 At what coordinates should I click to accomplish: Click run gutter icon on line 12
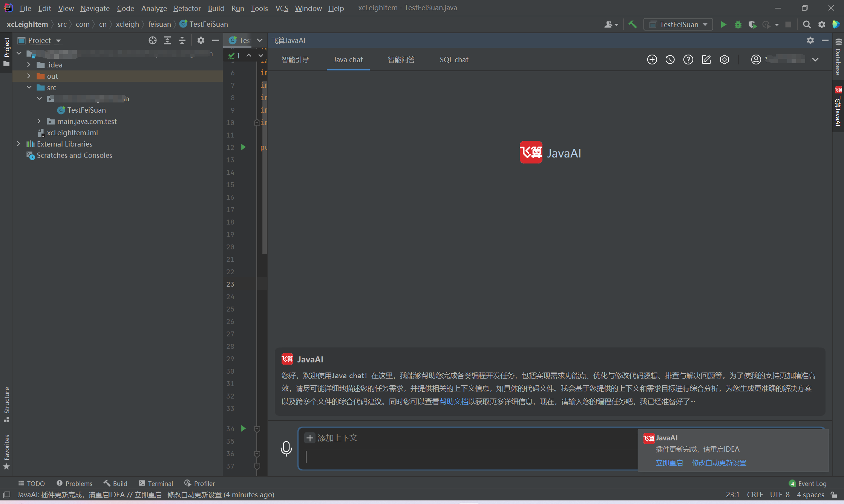(243, 147)
